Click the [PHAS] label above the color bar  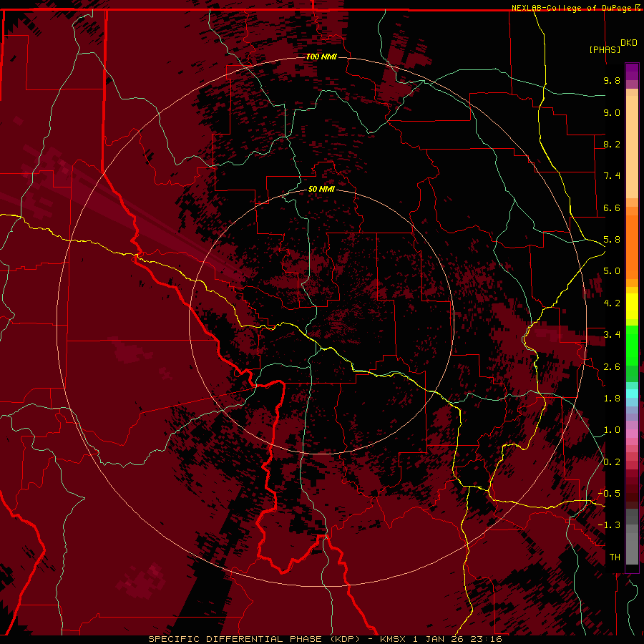605,49
